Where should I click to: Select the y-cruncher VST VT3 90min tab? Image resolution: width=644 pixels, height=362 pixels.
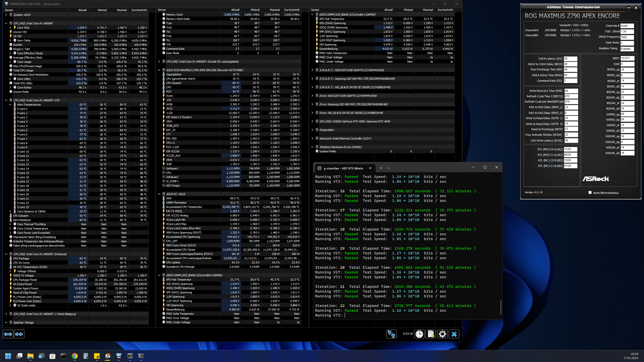343,168
